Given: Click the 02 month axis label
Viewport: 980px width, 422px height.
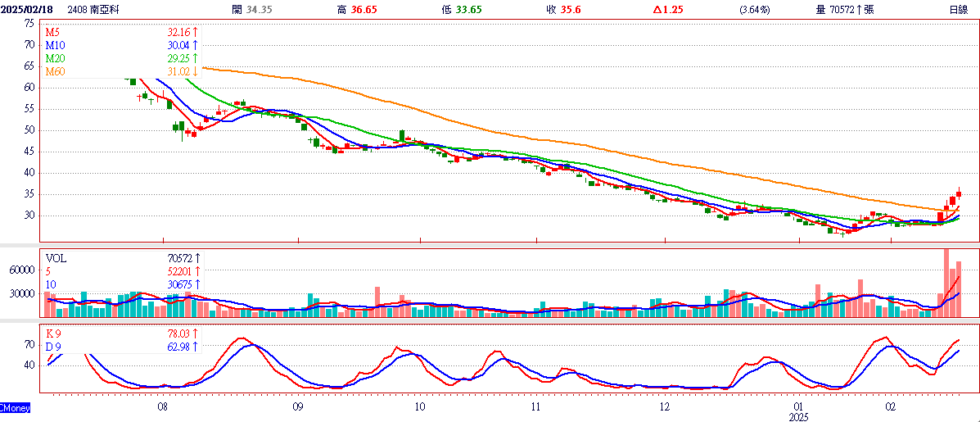Looking at the screenshot, I should pos(891,407).
